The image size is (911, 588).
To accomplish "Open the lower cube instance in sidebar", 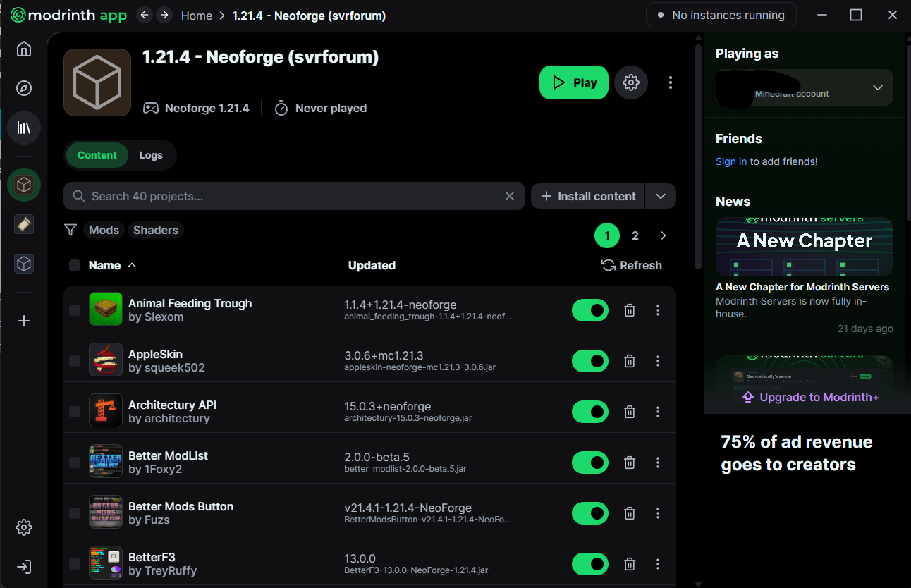I will point(24,264).
